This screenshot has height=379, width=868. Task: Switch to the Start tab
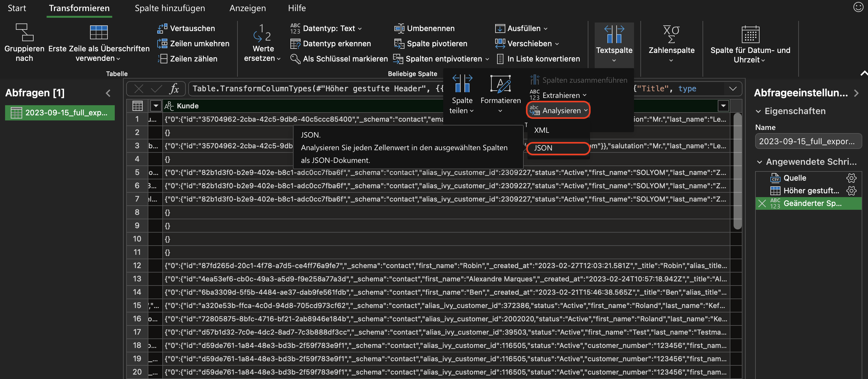click(16, 8)
